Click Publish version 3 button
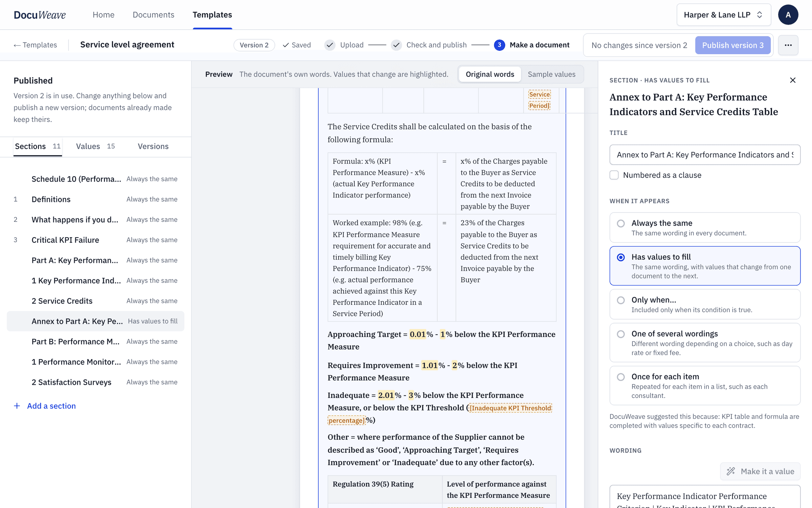The image size is (812, 508). (733, 45)
